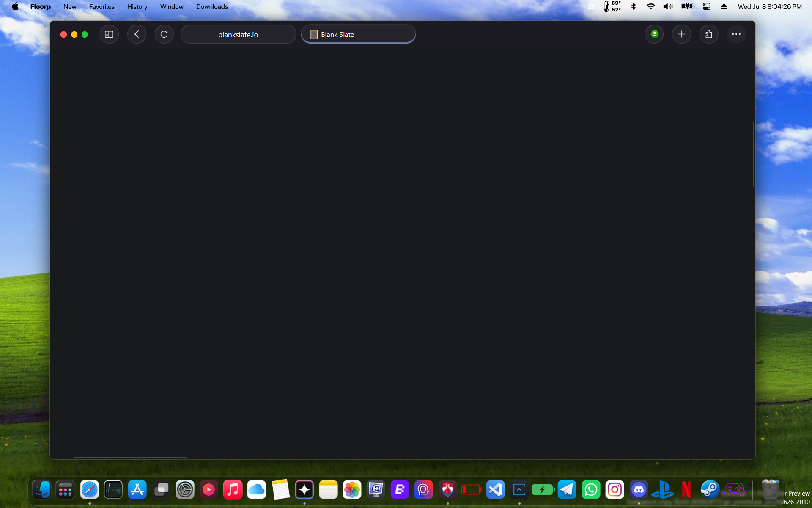
Task: Open the Apple menu
Action: pyautogui.click(x=15, y=6)
